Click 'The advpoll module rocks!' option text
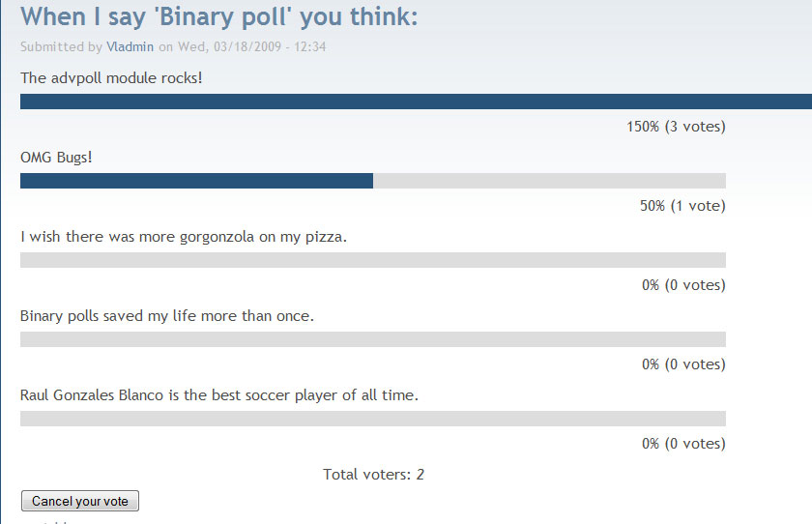812x524 pixels. (111, 76)
